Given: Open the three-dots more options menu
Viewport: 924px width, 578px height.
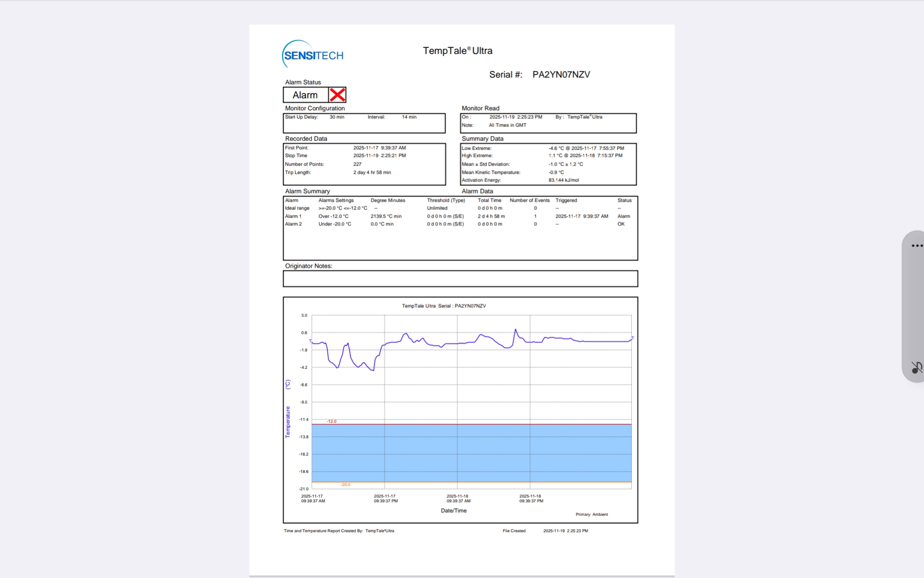Looking at the screenshot, I should coord(916,246).
